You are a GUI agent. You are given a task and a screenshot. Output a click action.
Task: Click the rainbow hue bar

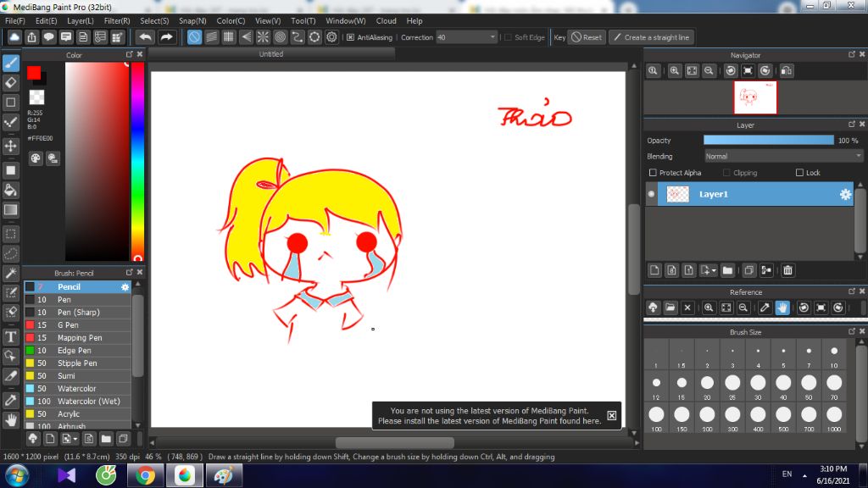137,161
